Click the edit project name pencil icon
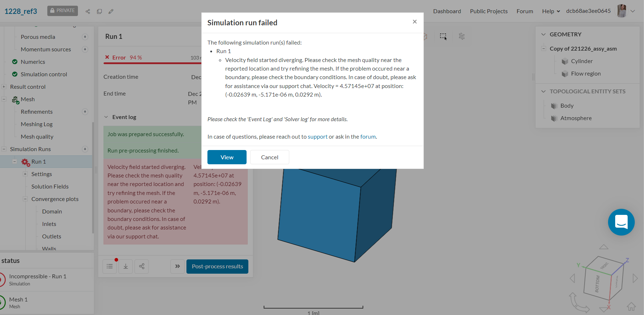 point(111,11)
